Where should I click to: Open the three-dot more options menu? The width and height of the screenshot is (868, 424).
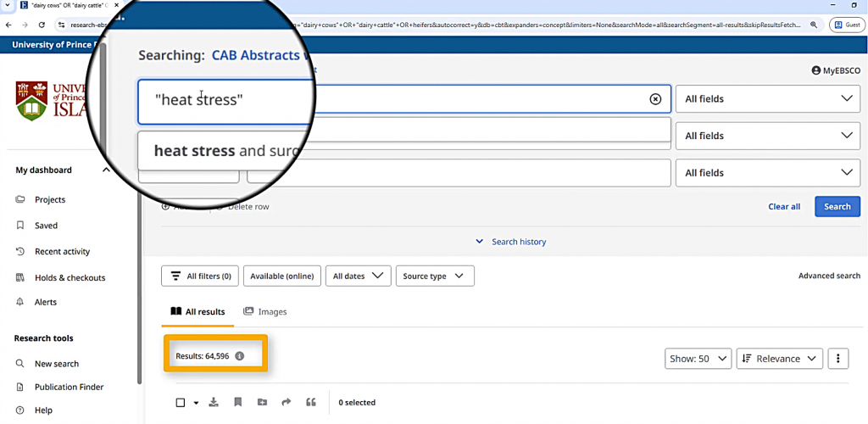point(837,359)
